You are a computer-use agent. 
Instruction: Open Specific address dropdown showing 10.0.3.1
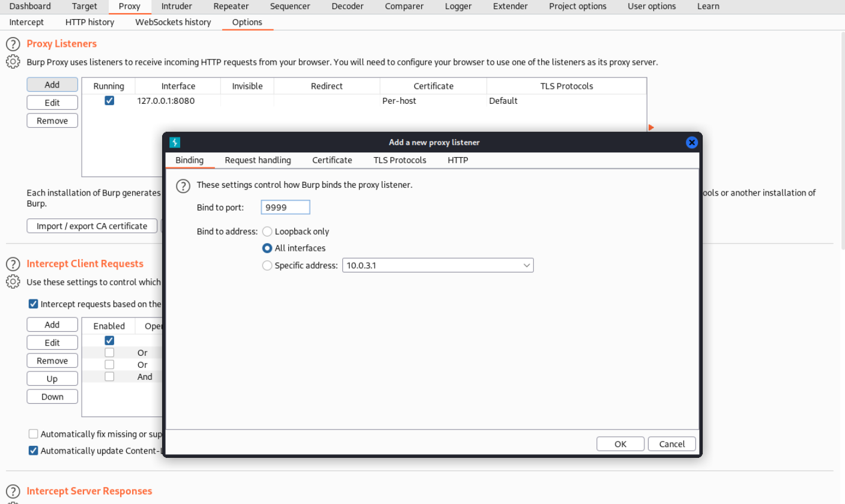coord(438,265)
